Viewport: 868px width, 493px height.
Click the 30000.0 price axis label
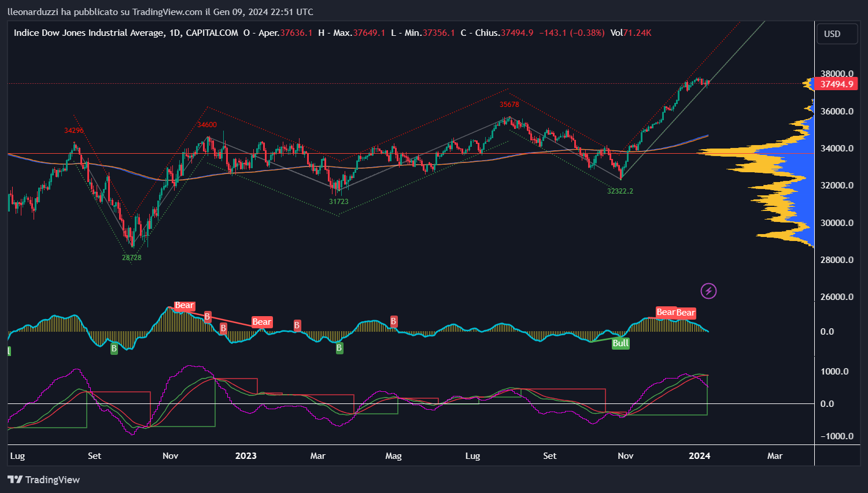tap(837, 223)
